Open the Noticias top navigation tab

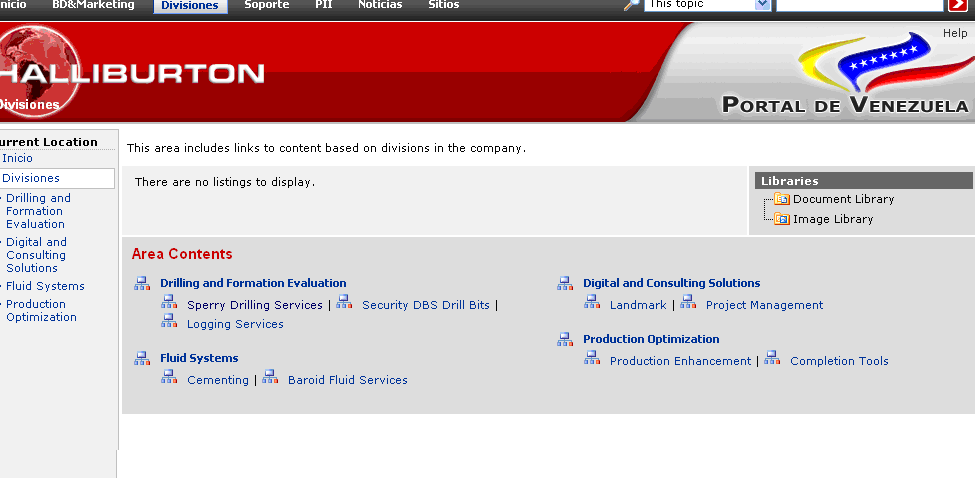point(380,5)
